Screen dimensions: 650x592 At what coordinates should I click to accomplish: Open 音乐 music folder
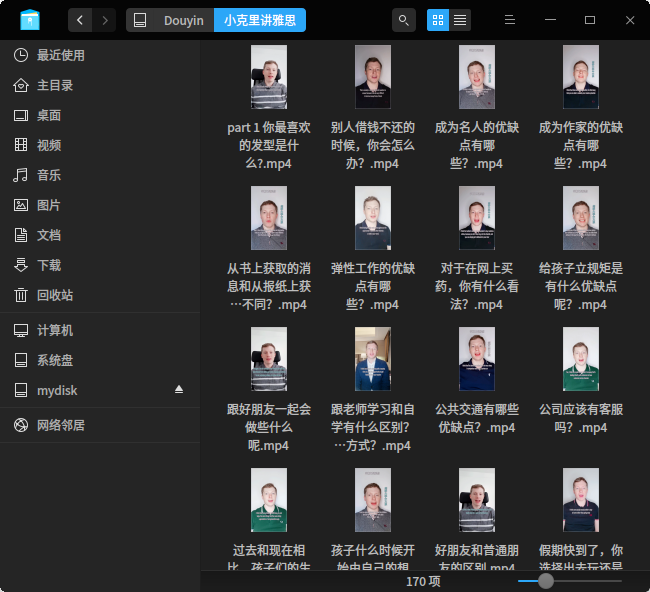pos(100,175)
